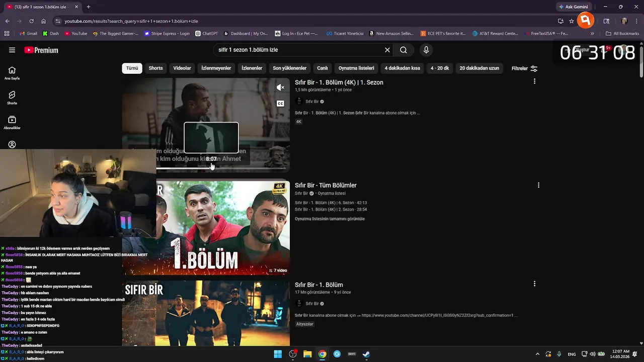Open the Chrome apps grid in bookmarks bar
The width and height of the screenshot is (644, 362).
coord(7,34)
